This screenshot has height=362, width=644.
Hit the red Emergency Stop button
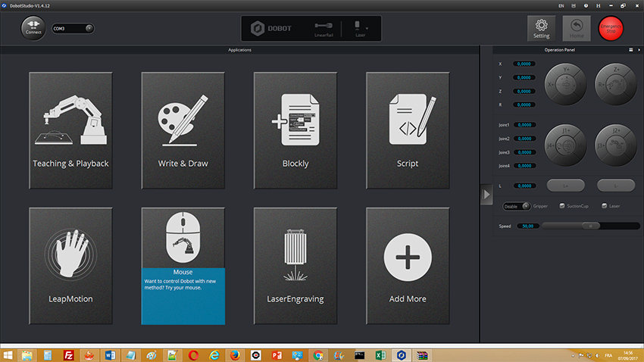point(611,28)
